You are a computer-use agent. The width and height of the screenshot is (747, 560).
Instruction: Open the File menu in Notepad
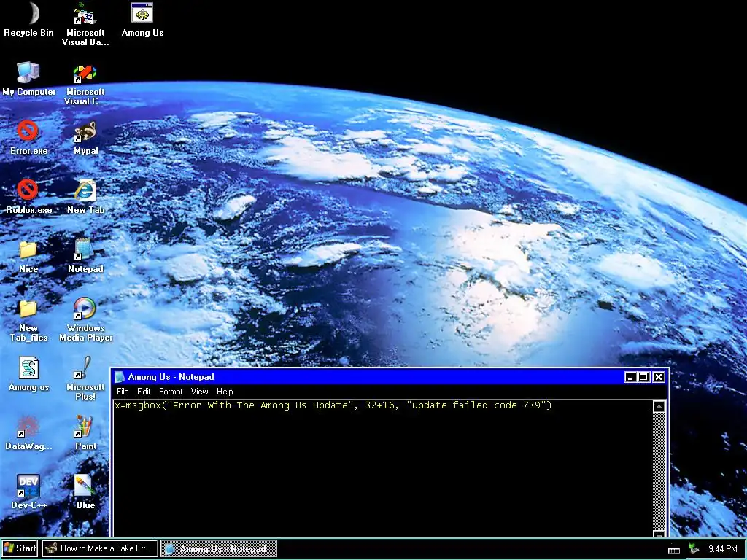123,392
